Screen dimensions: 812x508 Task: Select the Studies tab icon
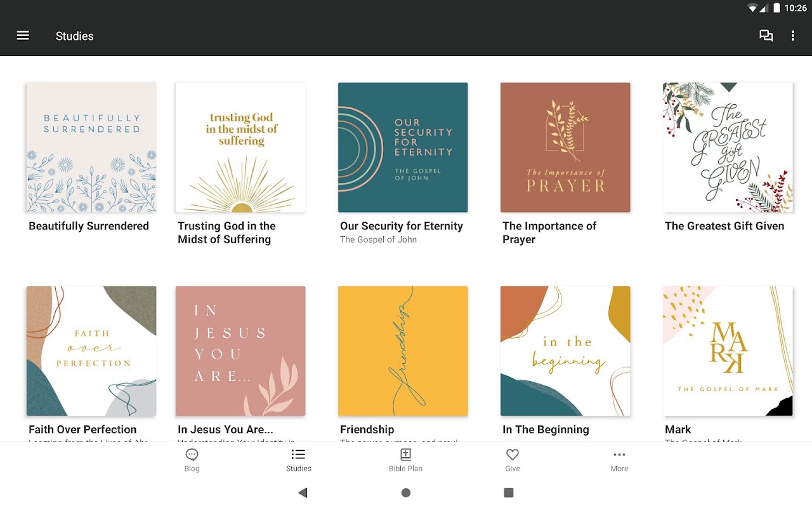pyautogui.click(x=298, y=455)
